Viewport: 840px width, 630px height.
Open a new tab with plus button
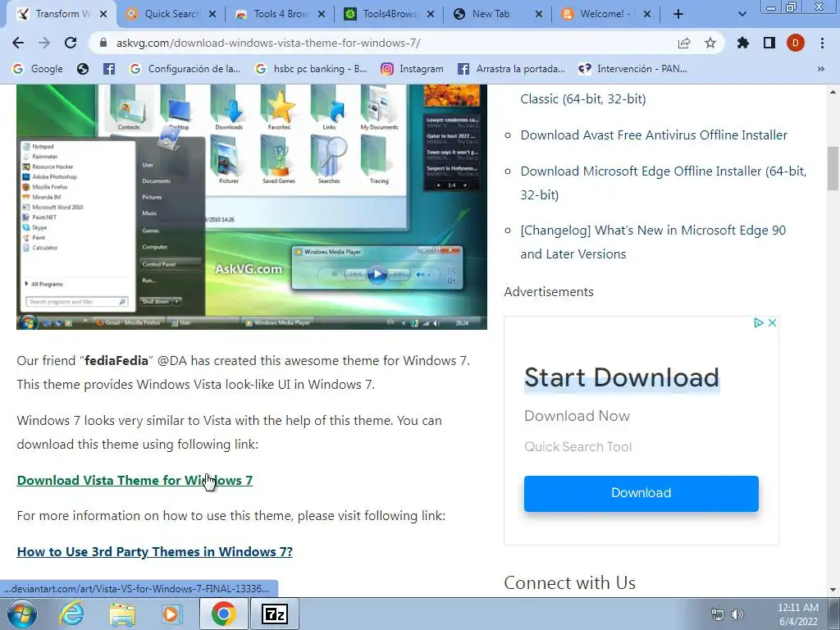678,15
